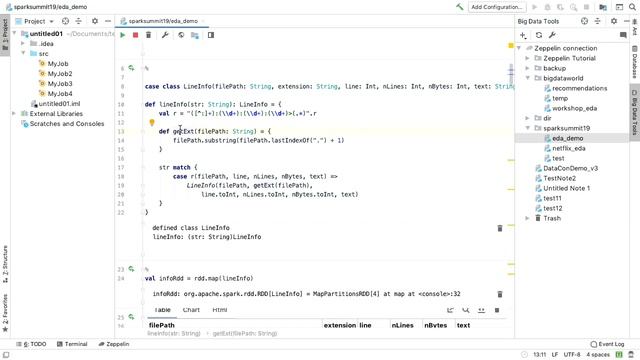Click UTF-8 encoding in status bar
The width and height of the screenshot is (640, 360).
pyautogui.click(x=572, y=355)
